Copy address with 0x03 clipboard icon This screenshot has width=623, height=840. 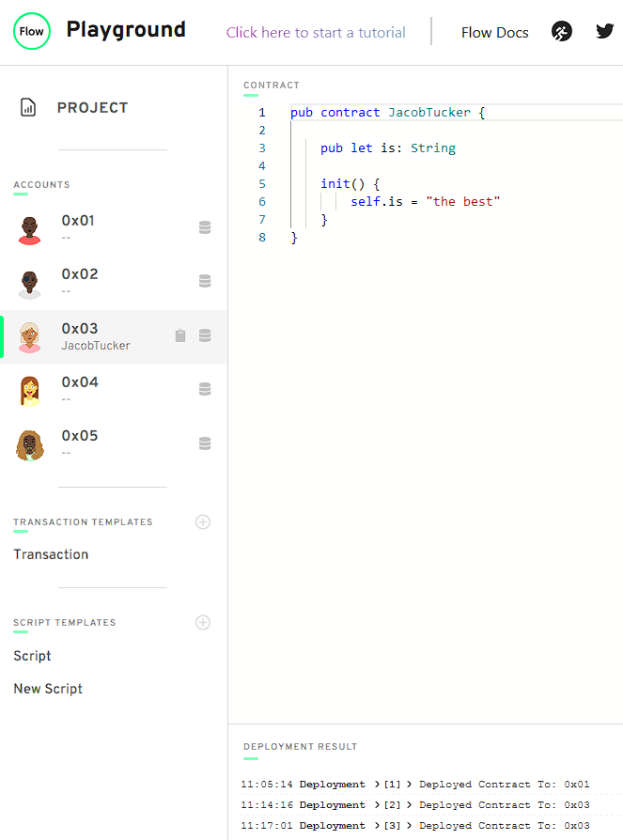pos(180,335)
